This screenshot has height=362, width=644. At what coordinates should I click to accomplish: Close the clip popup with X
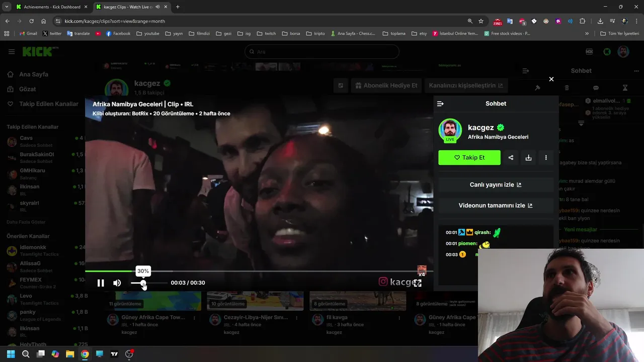551,79
